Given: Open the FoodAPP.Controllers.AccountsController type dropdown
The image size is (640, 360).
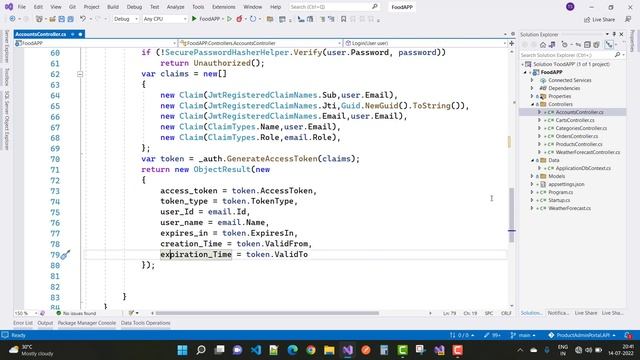Looking at the screenshot, I should pos(260,43).
